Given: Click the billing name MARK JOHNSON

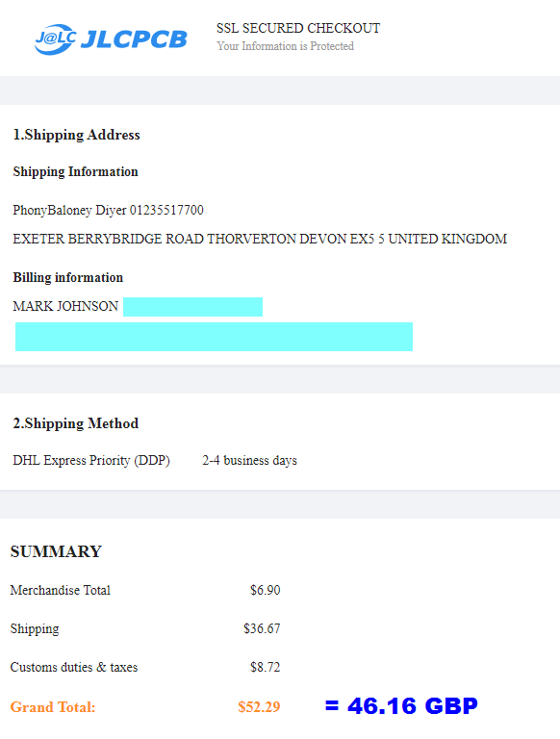Looking at the screenshot, I should [65, 306].
